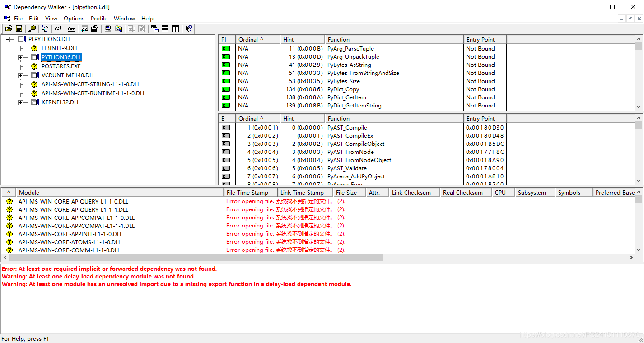Click the gray C icon for PyAST_Validate
The width and height of the screenshot is (644, 343).
point(226,168)
